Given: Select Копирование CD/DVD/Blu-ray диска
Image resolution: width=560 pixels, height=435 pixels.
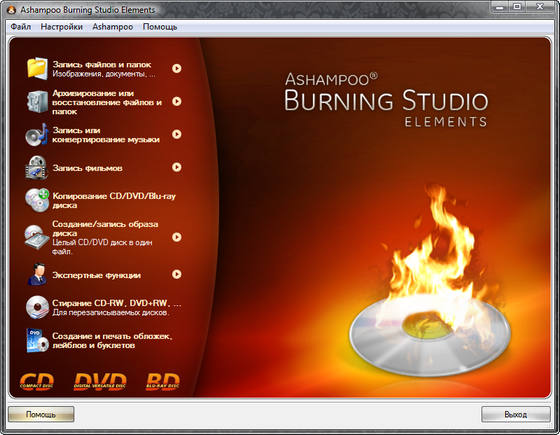Looking at the screenshot, I should pos(114,201).
